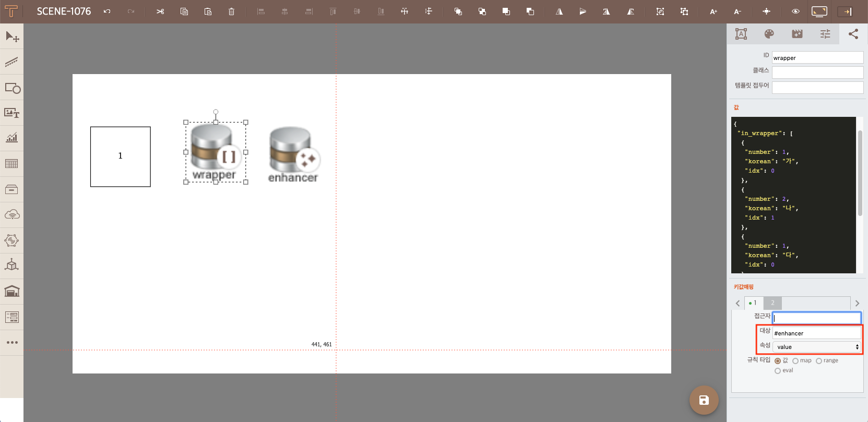Show previous mapping tabs with left chevron
This screenshot has height=422, width=868.
tap(738, 303)
